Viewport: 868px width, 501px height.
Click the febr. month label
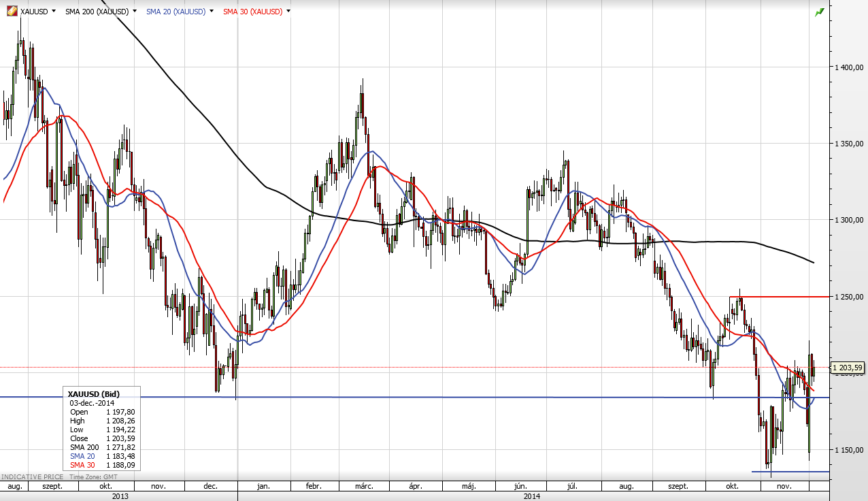(x=313, y=487)
